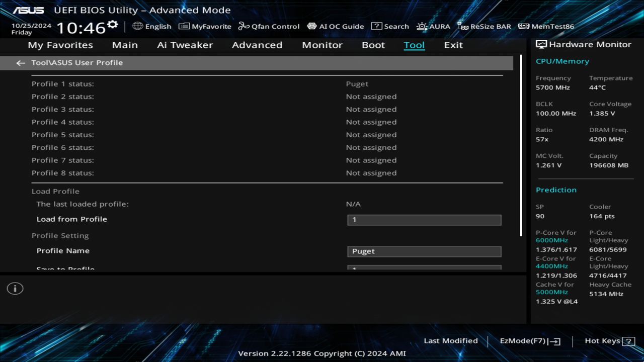644x362 pixels.
Task: Select the Load from Profile field
Action: pyautogui.click(x=424, y=220)
